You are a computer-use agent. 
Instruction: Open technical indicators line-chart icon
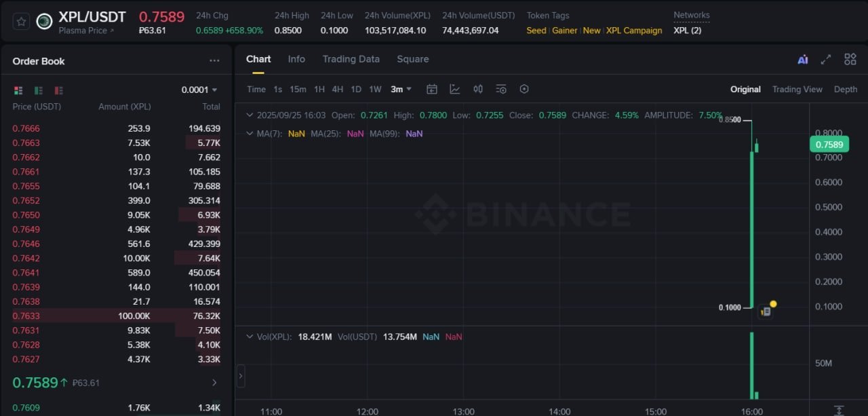tap(455, 90)
